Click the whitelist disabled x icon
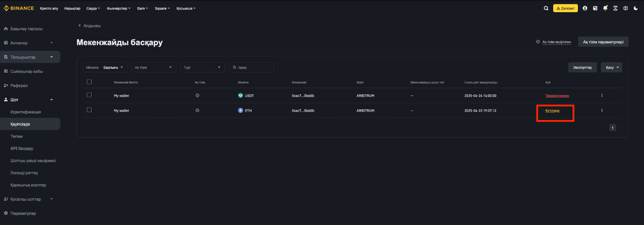 click(538, 42)
